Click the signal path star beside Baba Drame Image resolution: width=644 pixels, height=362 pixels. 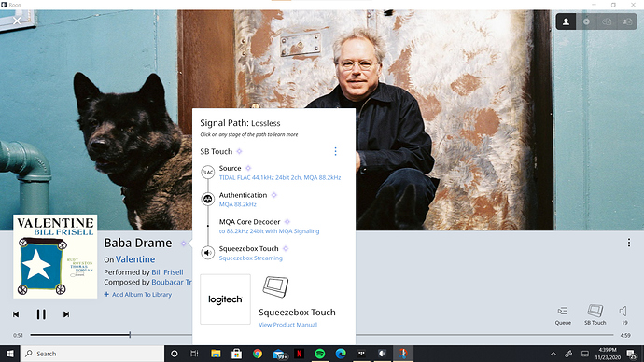tap(184, 244)
